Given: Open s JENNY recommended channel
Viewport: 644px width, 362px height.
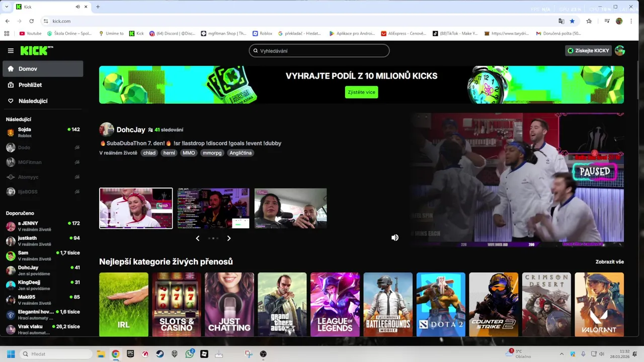Looking at the screenshot, I should tap(43, 226).
